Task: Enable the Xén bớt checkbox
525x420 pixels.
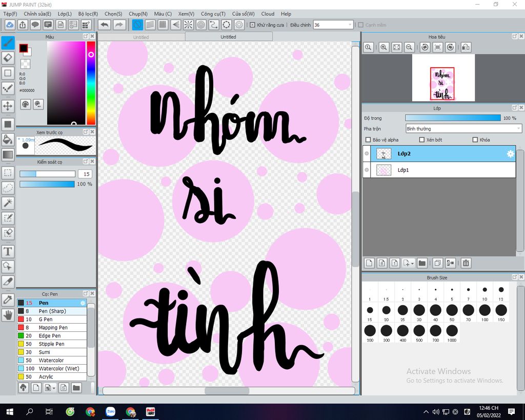Action: click(422, 139)
